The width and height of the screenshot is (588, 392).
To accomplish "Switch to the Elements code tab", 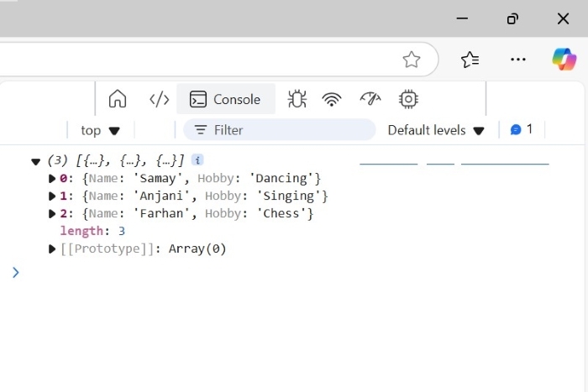I will click(160, 99).
